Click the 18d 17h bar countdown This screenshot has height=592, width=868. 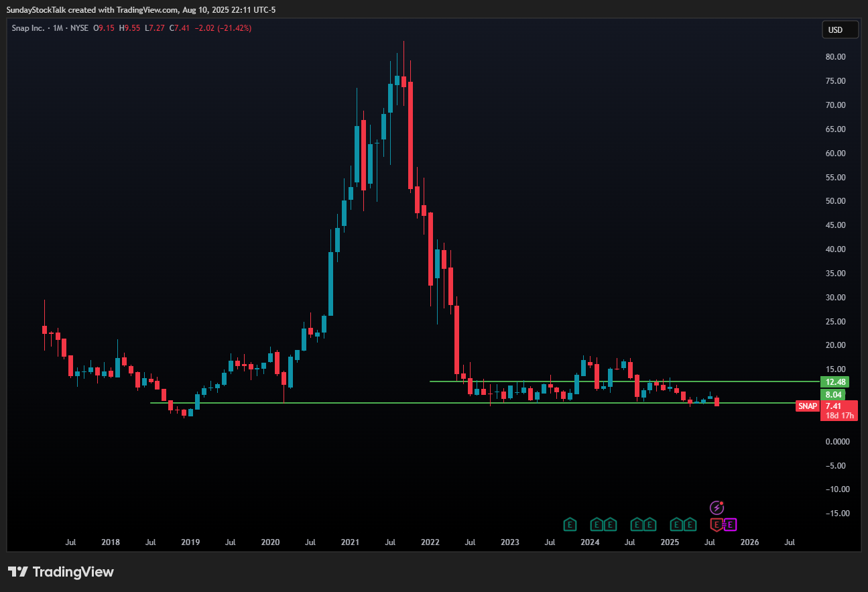pos(839,416)
